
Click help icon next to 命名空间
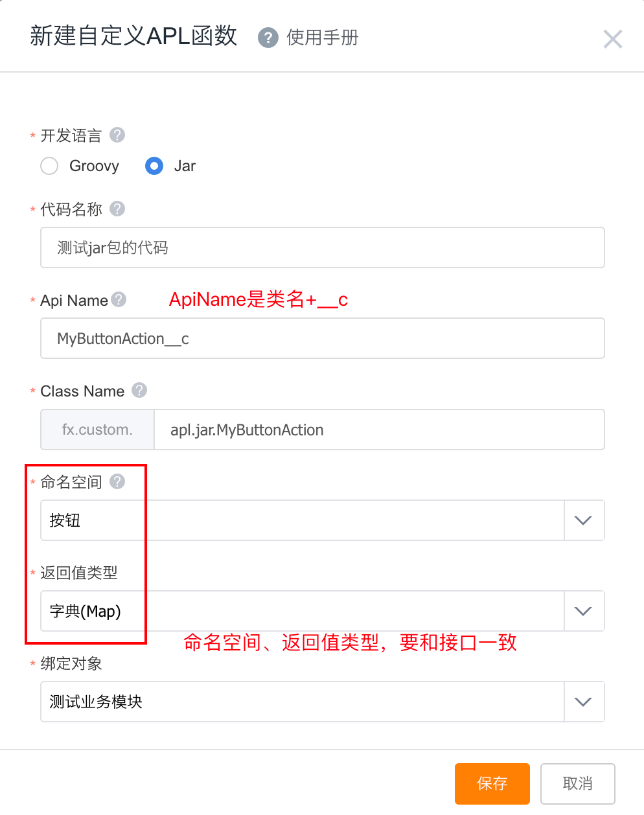117,481
